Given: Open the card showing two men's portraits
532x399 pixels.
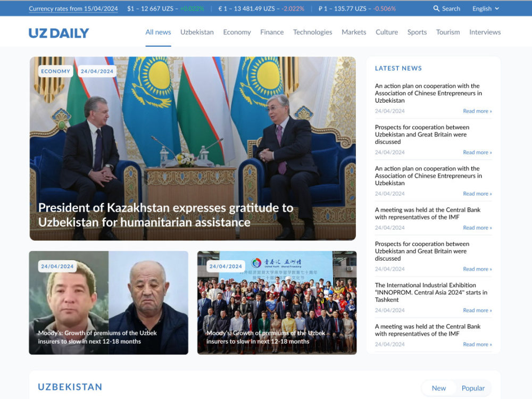Looking at the screenshot, I should pos(109,303).
